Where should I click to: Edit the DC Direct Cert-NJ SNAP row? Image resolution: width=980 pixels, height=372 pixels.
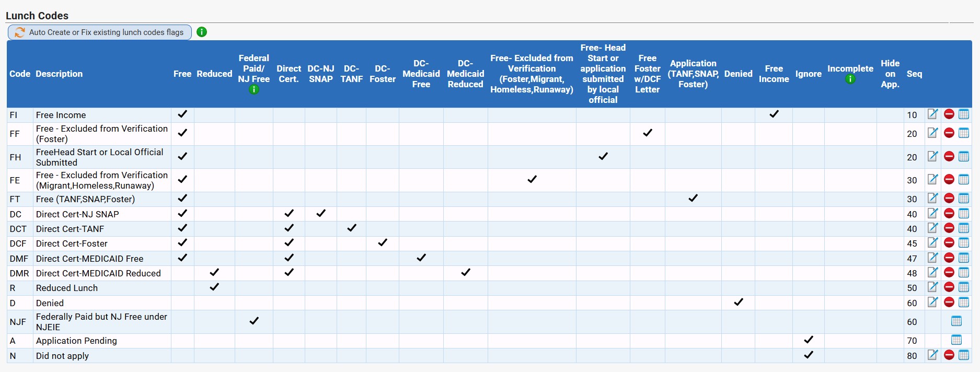[x=932, y=214]
